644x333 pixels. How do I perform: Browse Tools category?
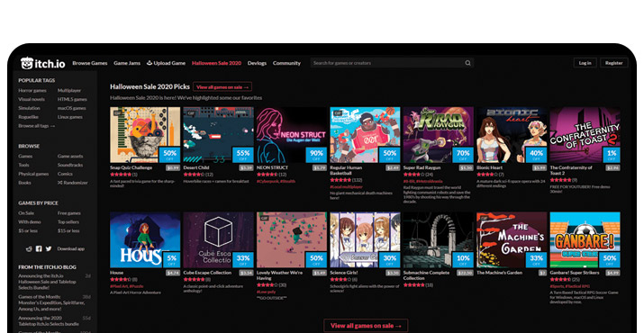coord(23,165)
